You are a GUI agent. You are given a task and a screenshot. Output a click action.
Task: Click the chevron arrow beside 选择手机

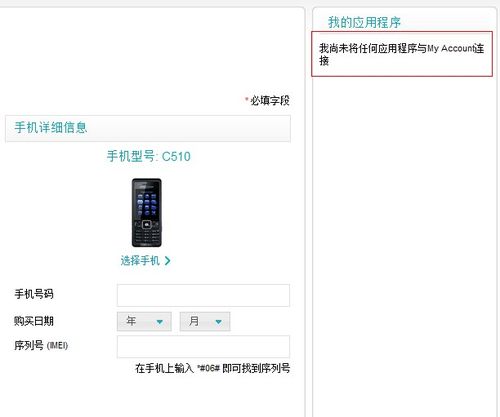coord(167,261)
